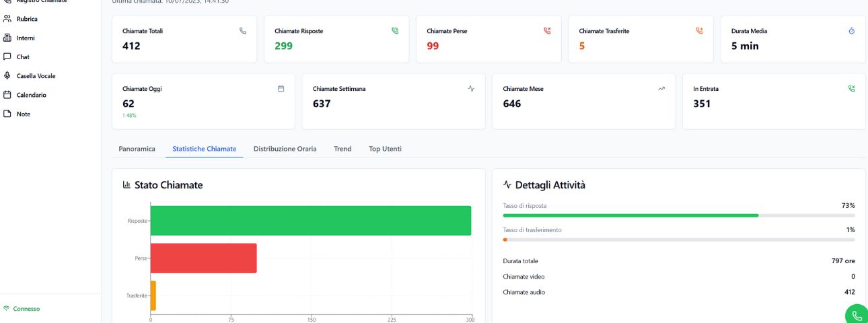
Task: Click the Chiamate Settimana value 637
Action: click(322, 104)
